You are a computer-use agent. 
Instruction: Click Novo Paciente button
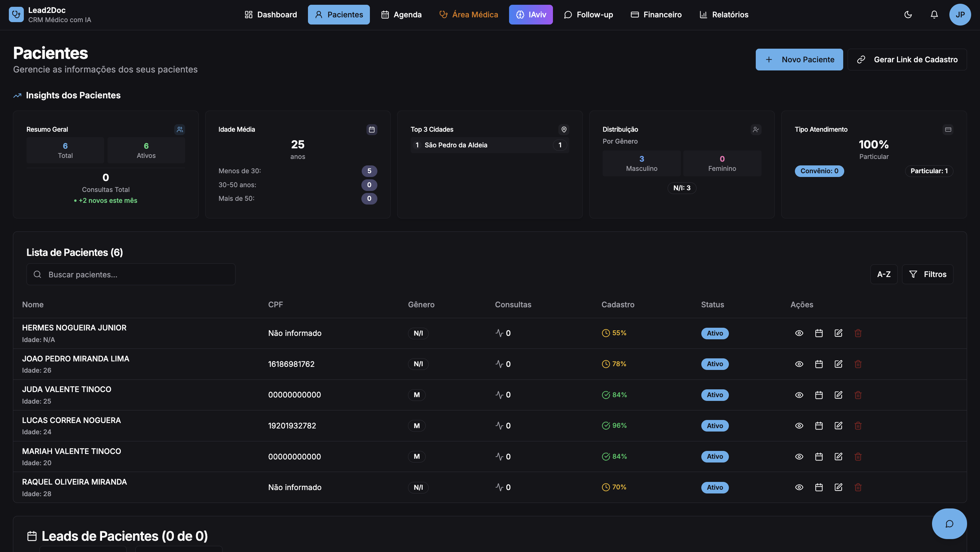click(799, 59)
